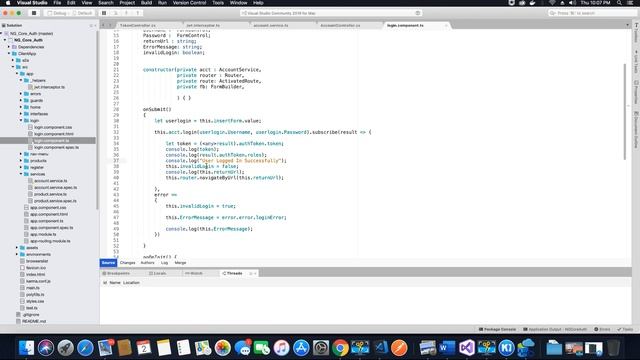Open Google Chrome from the Dock

340,348
